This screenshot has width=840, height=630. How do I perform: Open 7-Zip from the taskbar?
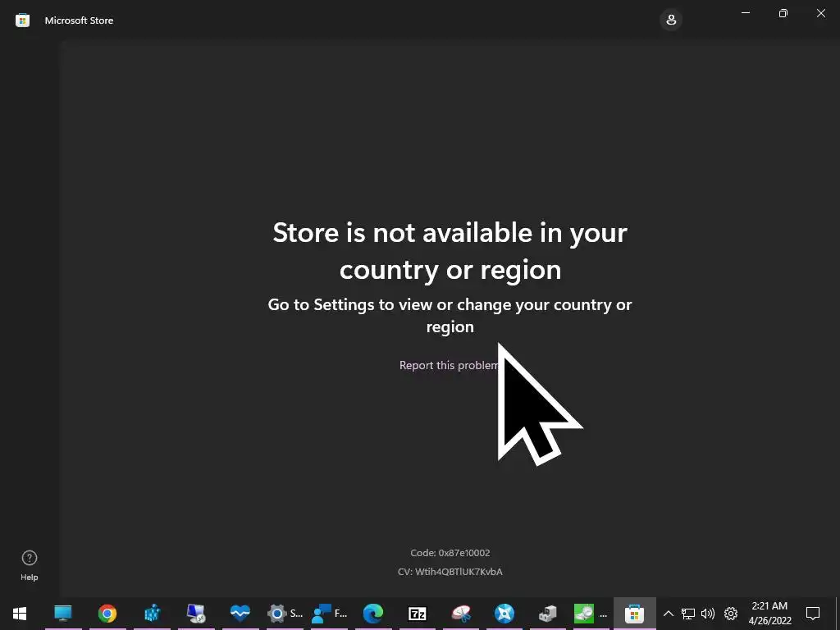tap(418, 614)
